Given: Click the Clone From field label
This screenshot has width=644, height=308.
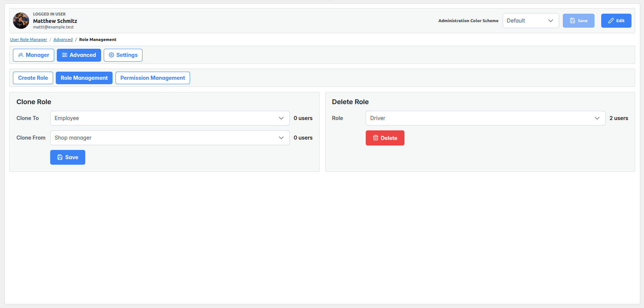Looking at the screenshot, I should tap(31, 138).
